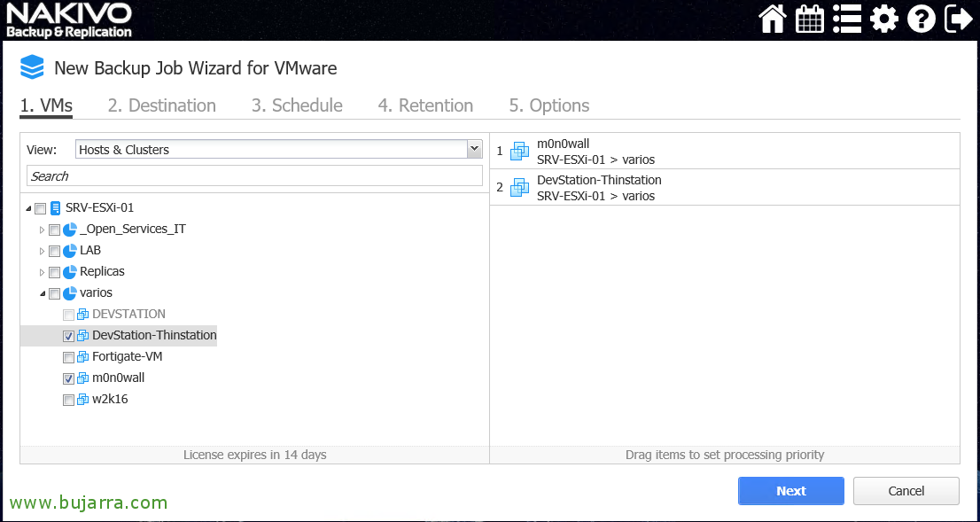Expand the Replicas node
This screenshot has width=980, height=522.
pyautogui.click(x=42, y=273)
